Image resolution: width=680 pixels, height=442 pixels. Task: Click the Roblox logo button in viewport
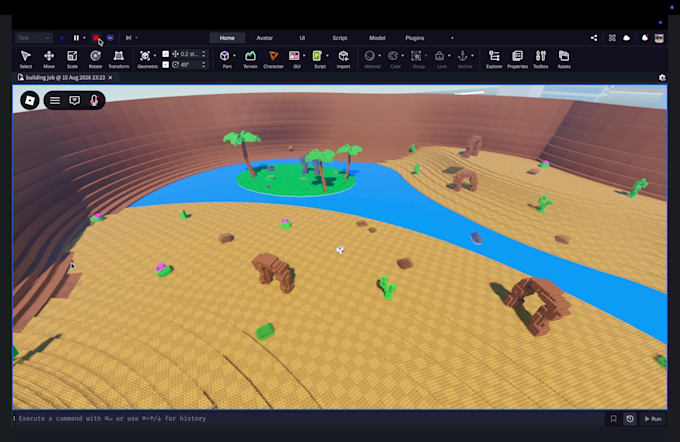pyautogui.click(x=30, y=101)
